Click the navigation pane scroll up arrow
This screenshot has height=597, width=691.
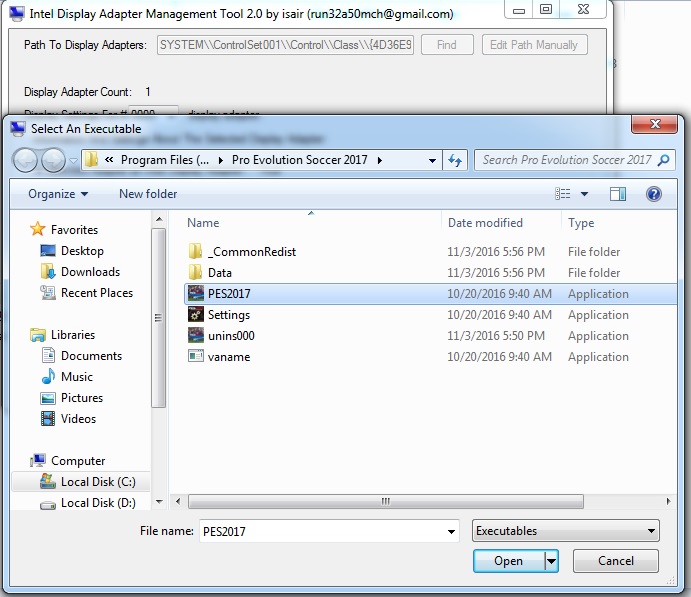point(159,219)
